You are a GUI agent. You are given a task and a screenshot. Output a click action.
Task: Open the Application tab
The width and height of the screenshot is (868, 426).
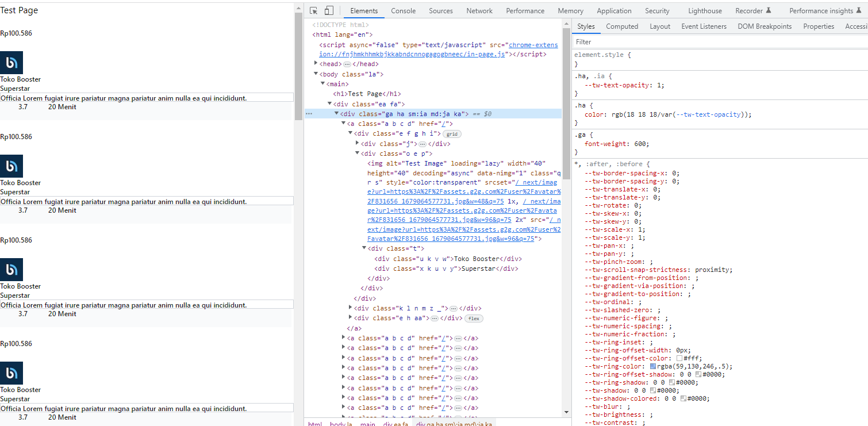tap(614, 11)
